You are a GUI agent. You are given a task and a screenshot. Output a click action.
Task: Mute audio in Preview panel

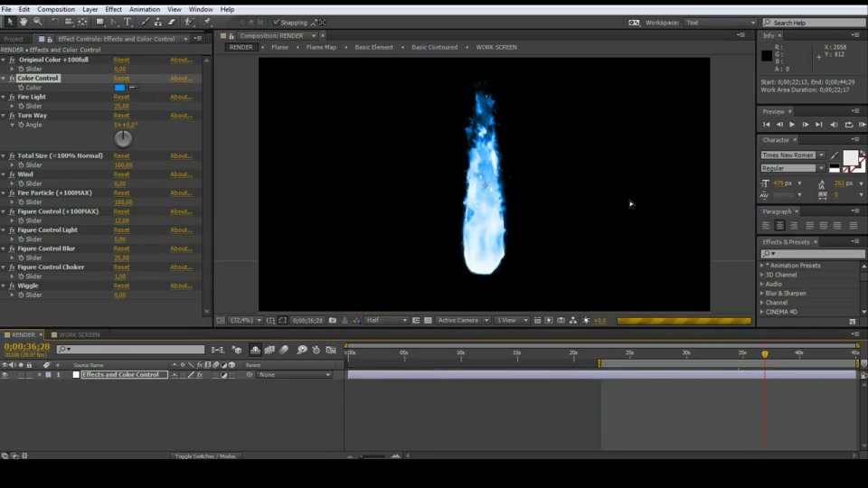coord(834,125)
